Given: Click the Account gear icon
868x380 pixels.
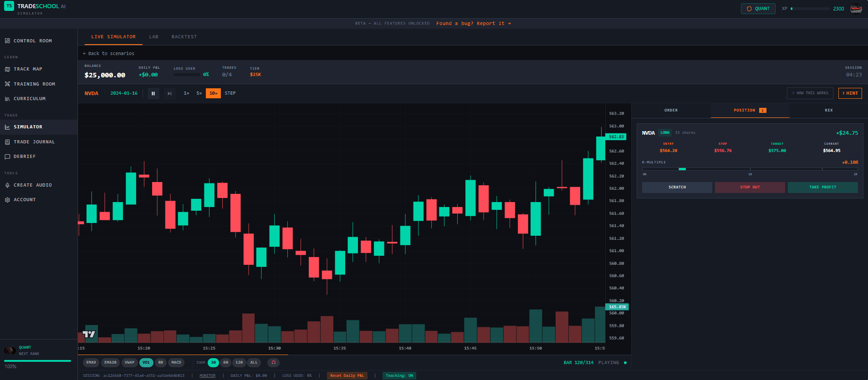Looking at the screenshot, I should coord(7,200).
